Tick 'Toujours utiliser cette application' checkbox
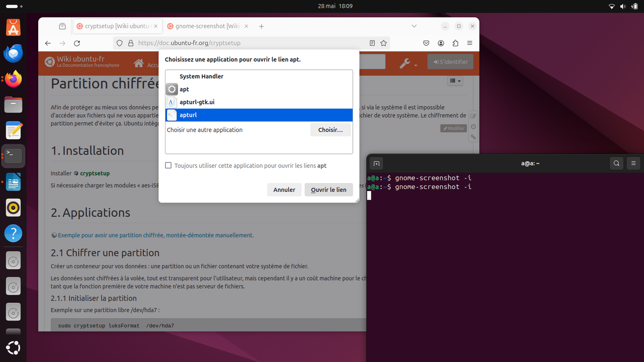This screenshot has height=362, width=644. [x=169, y=165]
